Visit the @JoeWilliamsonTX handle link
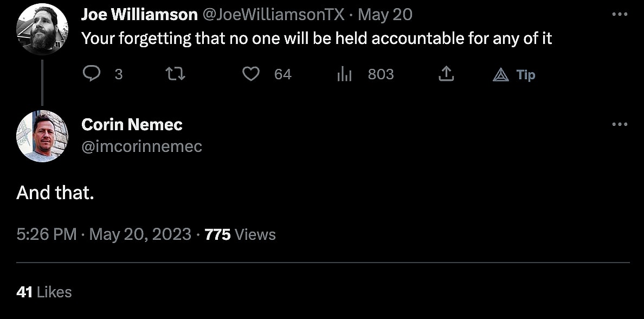The image size is (644, 319). (273, 15)
